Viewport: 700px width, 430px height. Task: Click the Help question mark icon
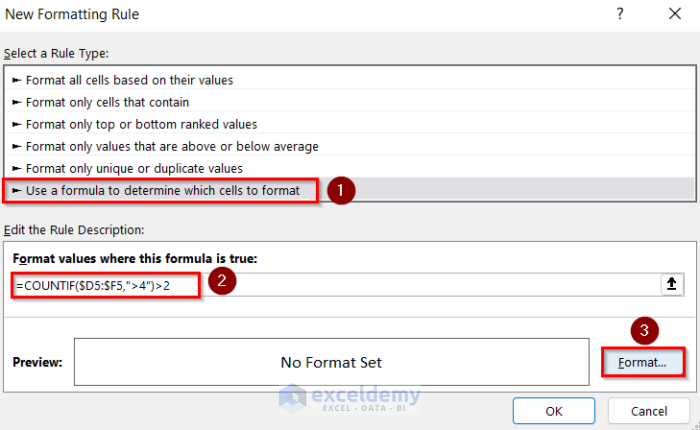(x=620, y=14)
